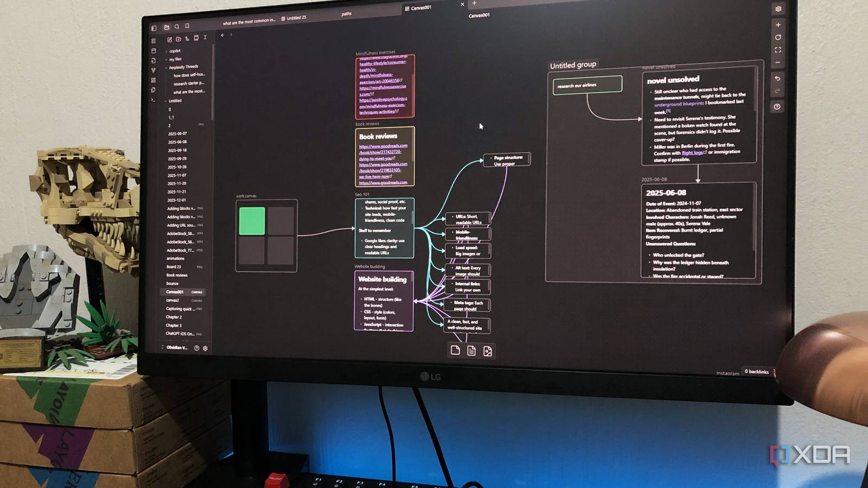This screenshot has width=868, height=488.
Task: Select the green square in work.canvas
Action: (x=252, y=222)
